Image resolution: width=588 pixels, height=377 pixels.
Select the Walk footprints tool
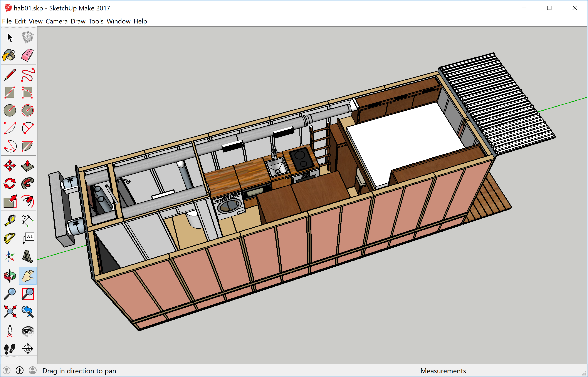[10, 348]
